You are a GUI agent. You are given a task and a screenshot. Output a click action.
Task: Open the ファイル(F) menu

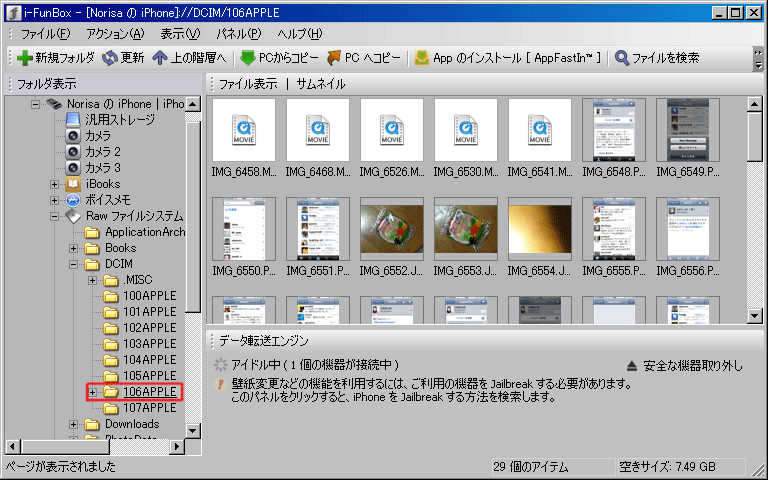[46, 34]
